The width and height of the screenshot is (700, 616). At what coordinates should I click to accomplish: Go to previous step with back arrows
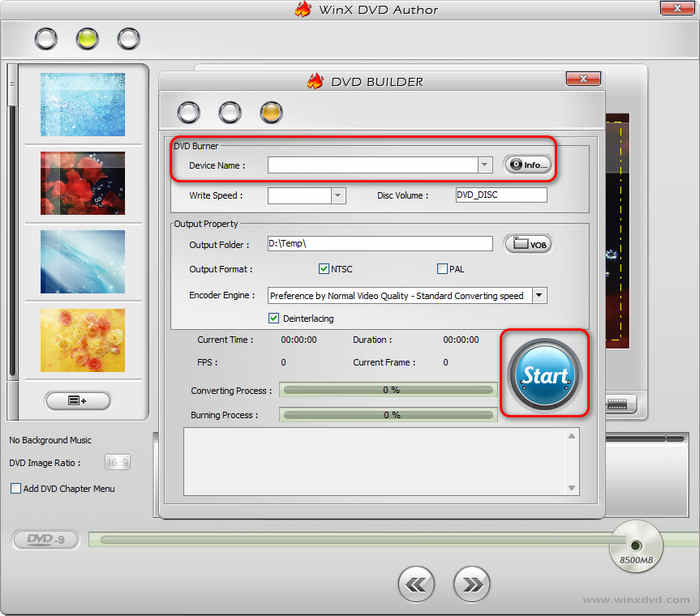coord(416,584)
